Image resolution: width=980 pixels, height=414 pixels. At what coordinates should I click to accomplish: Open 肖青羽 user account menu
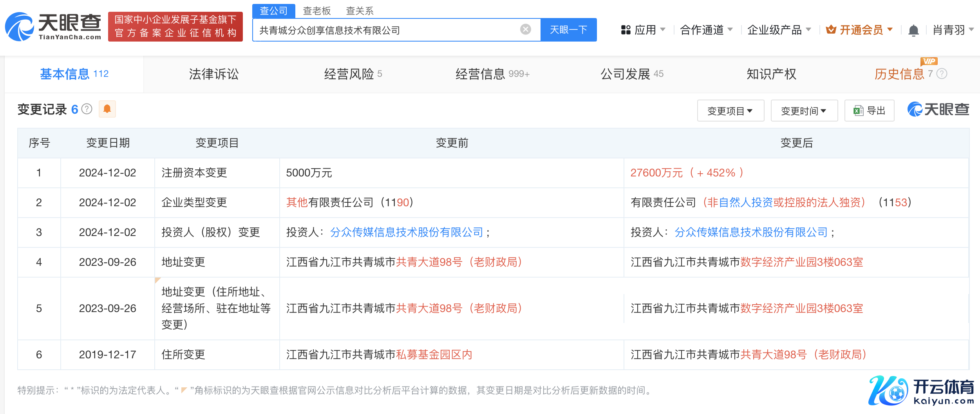953,30
